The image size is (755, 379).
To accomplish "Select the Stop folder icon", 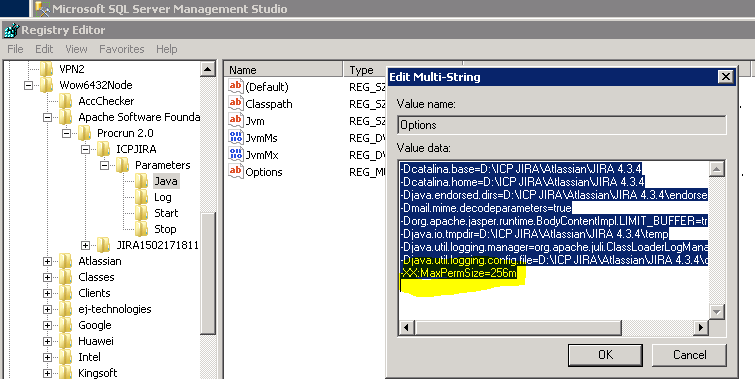I will [x=141, y=229].
